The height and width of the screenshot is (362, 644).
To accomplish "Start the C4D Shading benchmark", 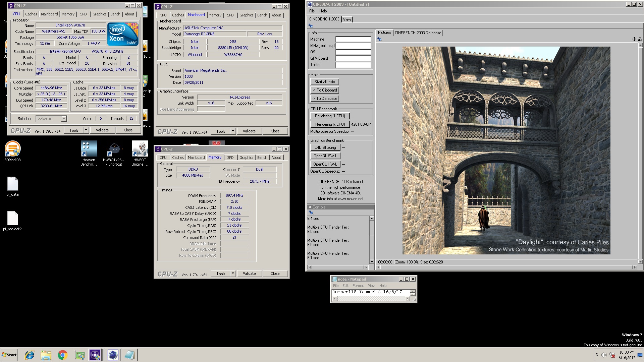I will pyautogui.click(x=325, y=147).
